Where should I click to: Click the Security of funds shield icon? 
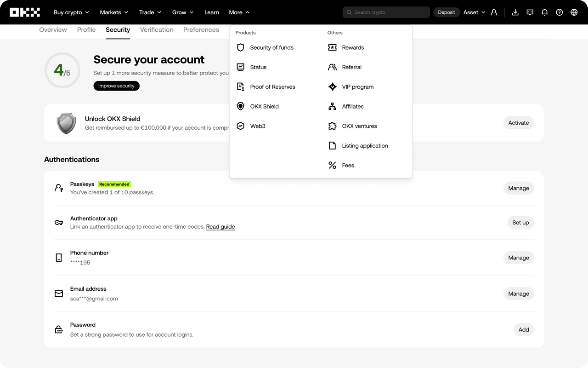pos(240,47)
